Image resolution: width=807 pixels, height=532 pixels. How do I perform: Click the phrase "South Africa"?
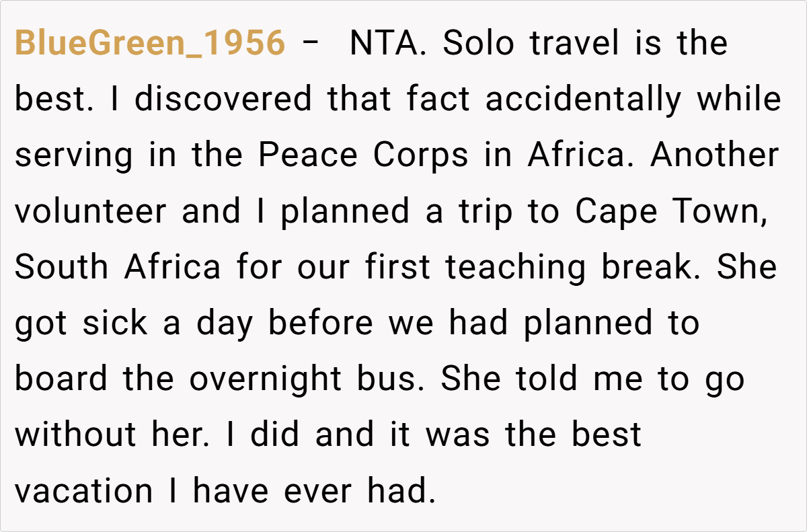point(118,268)
